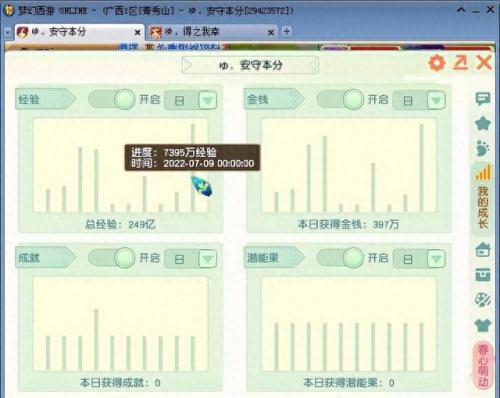Toggle the 金钱 tracking switch
This screenshot has width=500, height=398.
[340, 99]
